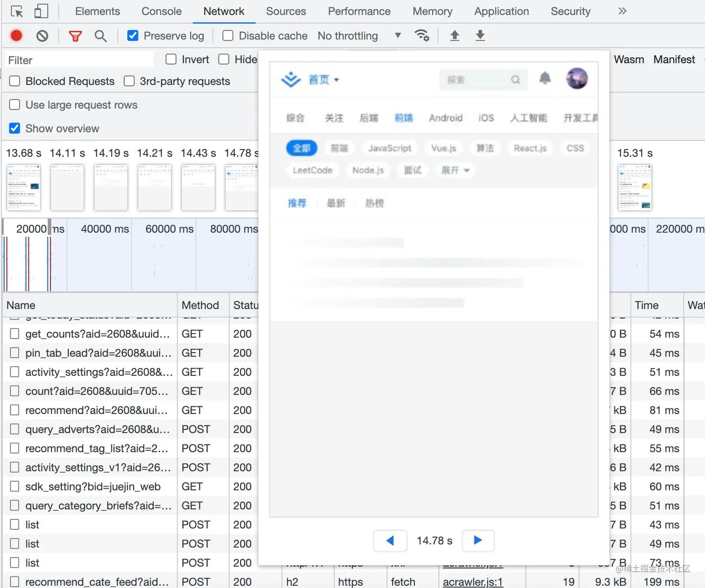Image resolution: width=705 pixels, height=588 pixels.
Task: Sort requests by Name column header
Action: [90, 305]
